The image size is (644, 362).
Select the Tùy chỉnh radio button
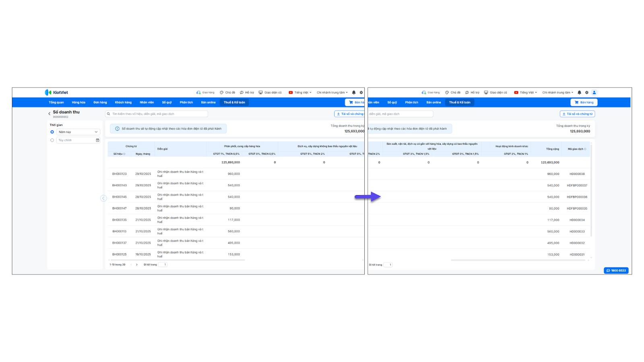tap(52, 140)
